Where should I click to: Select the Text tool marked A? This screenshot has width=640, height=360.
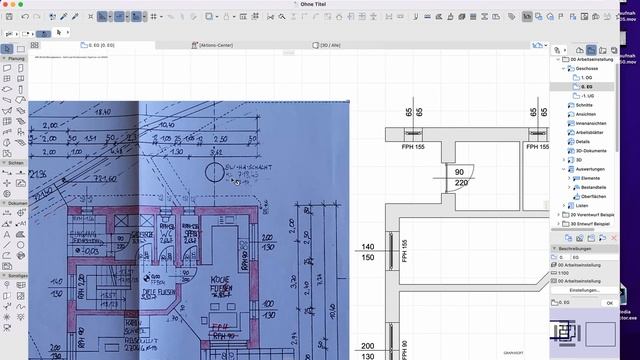click(7, 235)
